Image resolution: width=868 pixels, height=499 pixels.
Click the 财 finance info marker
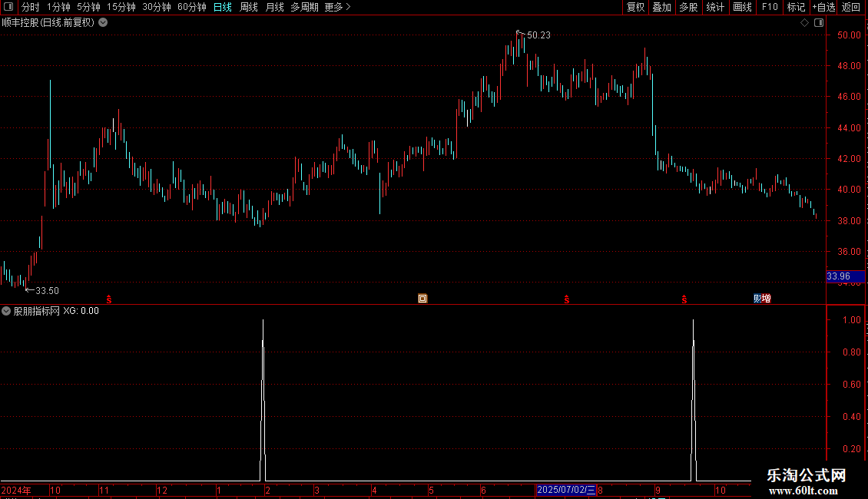pyautogui.click(x=757, y=299)
